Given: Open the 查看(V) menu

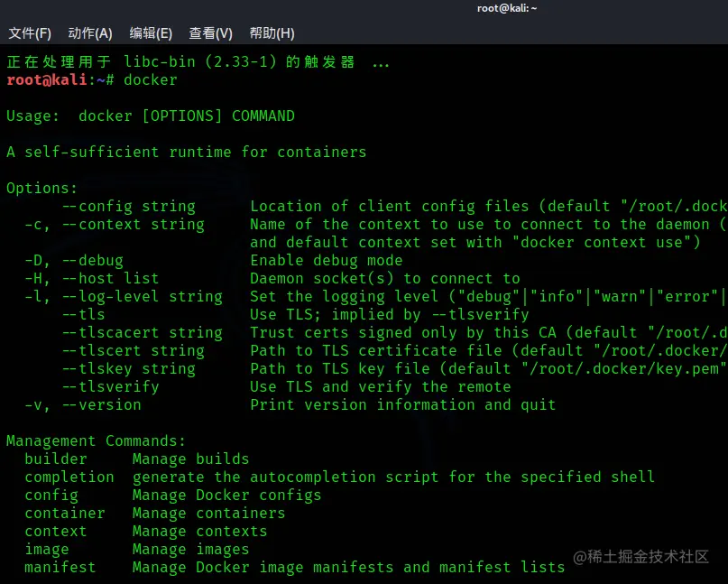Looking at the screenshot, I should [211, 33].
